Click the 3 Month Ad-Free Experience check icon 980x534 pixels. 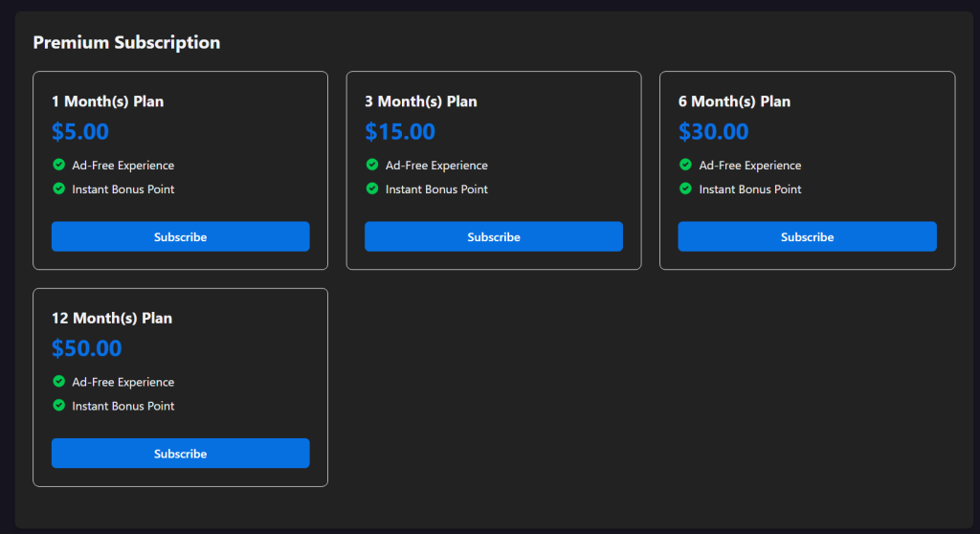tap(372, 165)
